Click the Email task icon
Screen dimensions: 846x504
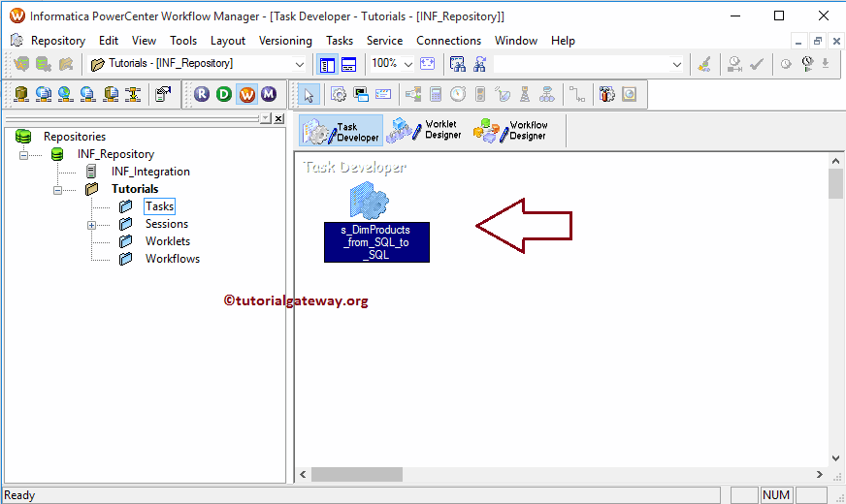(383, 95)
